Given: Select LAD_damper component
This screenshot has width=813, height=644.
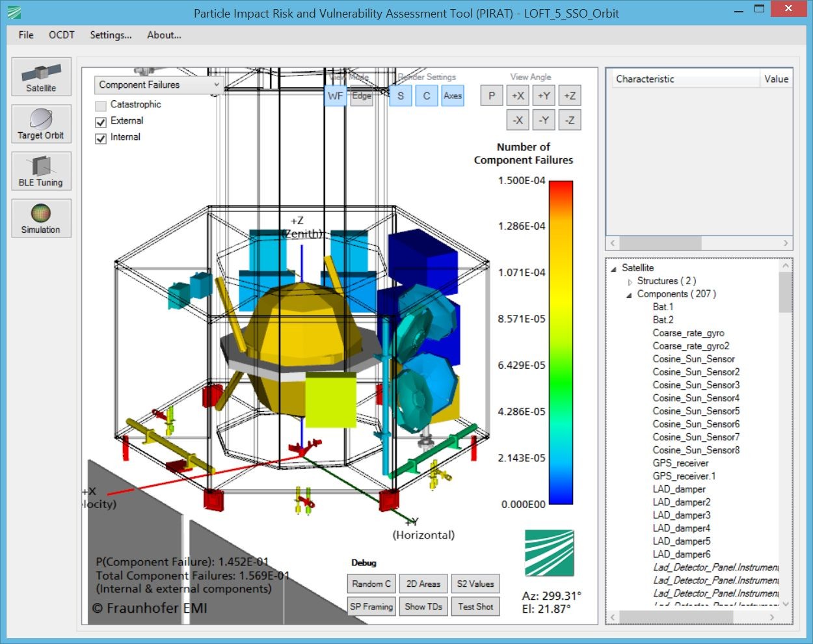Looking at the screenshot, I should [x=679, y=489].
